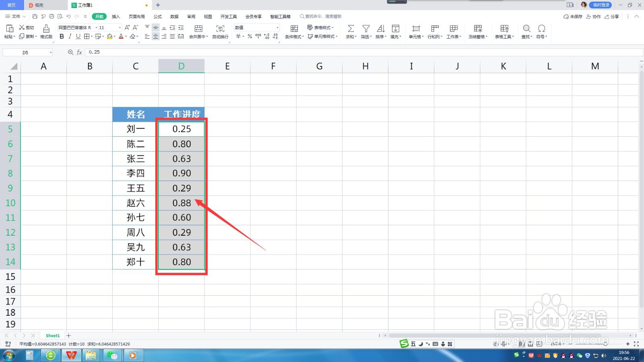Click the AutoSum (求和) sigma icon
Image resolution: width=644 pixels, height=362 pixels.
point(351,29)
